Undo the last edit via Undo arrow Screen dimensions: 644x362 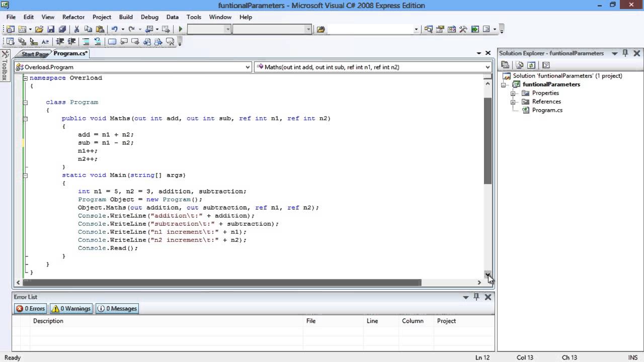click(114, 29)
